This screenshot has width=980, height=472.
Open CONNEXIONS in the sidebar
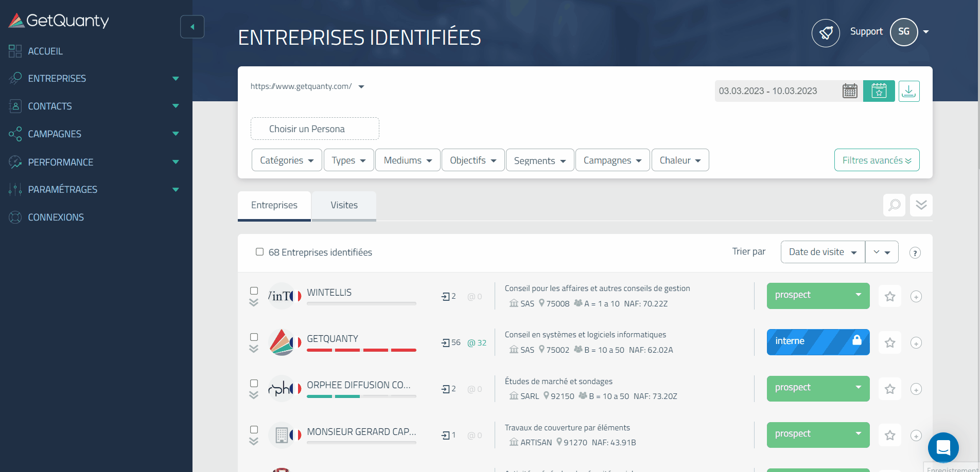56,217
